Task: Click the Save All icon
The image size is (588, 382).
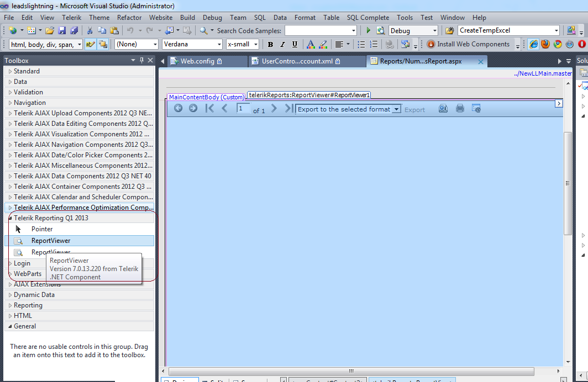Action: [74, 31]
